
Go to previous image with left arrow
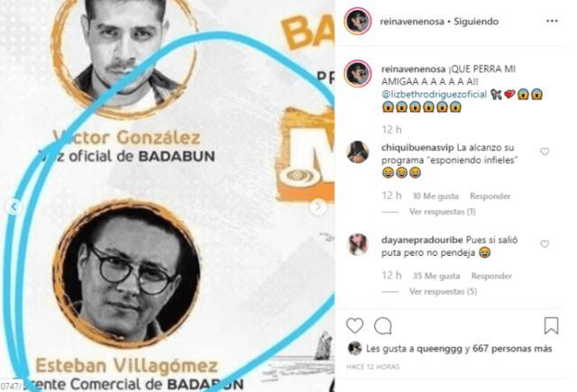(x=14, y=207)
